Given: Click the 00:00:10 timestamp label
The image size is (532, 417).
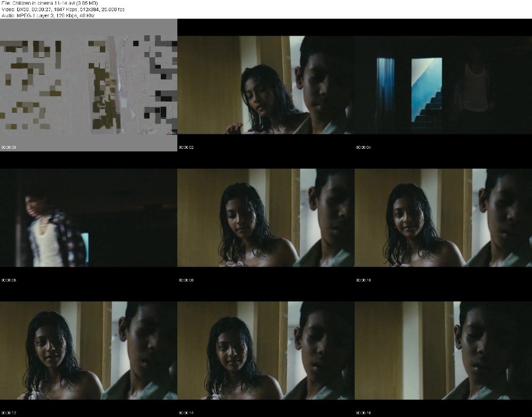Looking at the screenshot, I should point(364,281).
